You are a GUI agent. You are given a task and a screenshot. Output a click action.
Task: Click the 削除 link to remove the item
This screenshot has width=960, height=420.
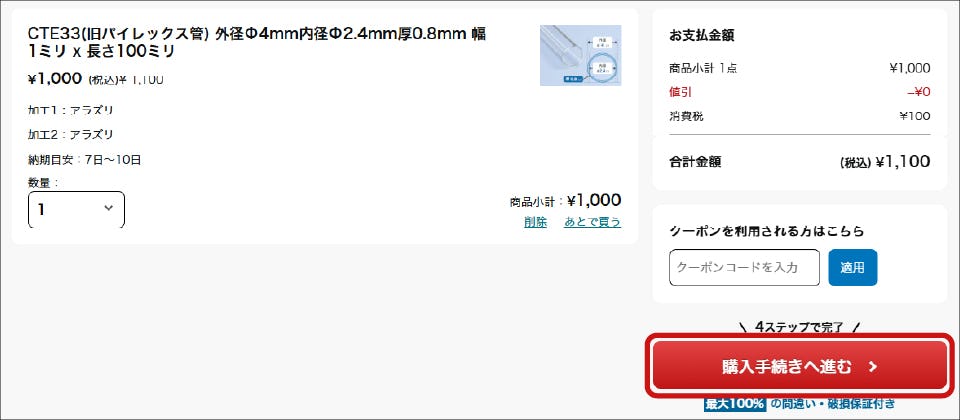pos(536,222)
